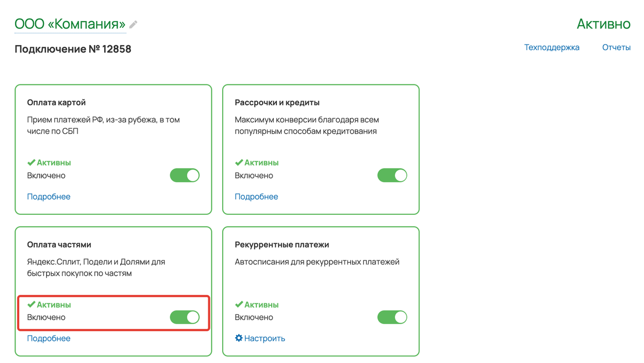Open Подробнее link under Рассрочки и кредиты
Screen dimensions: 644x363
[257, 197]
